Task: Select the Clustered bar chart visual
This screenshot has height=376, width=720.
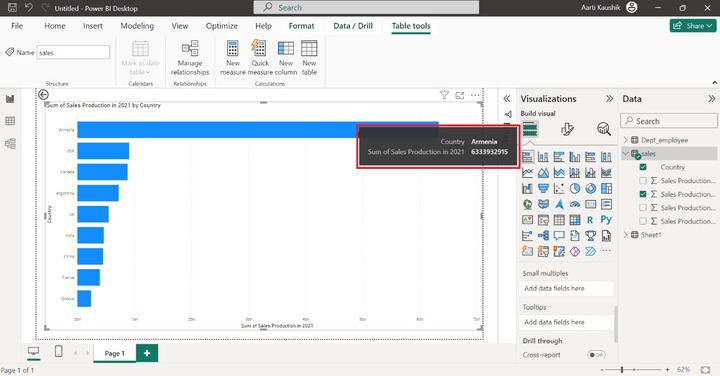Action: tap(559, 157)
